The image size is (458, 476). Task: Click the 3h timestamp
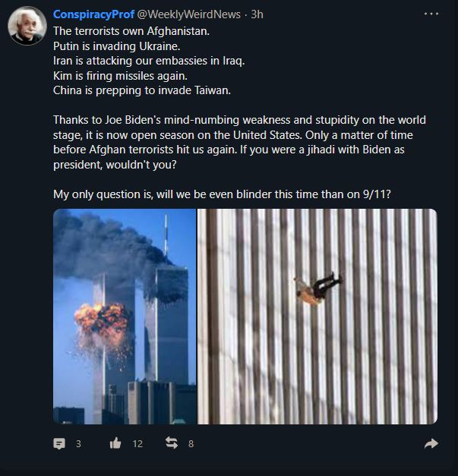click(257, 14)
